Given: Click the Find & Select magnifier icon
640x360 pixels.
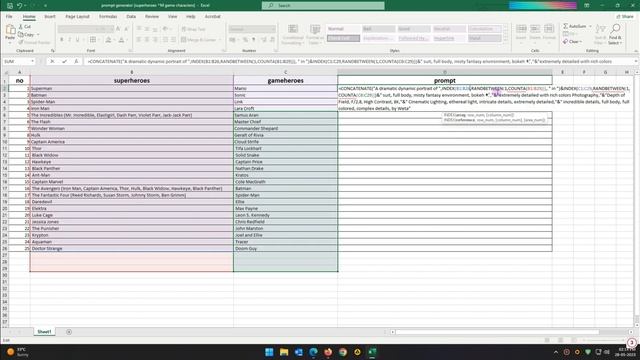Looking at the screenshot, I should pos(616,29).
